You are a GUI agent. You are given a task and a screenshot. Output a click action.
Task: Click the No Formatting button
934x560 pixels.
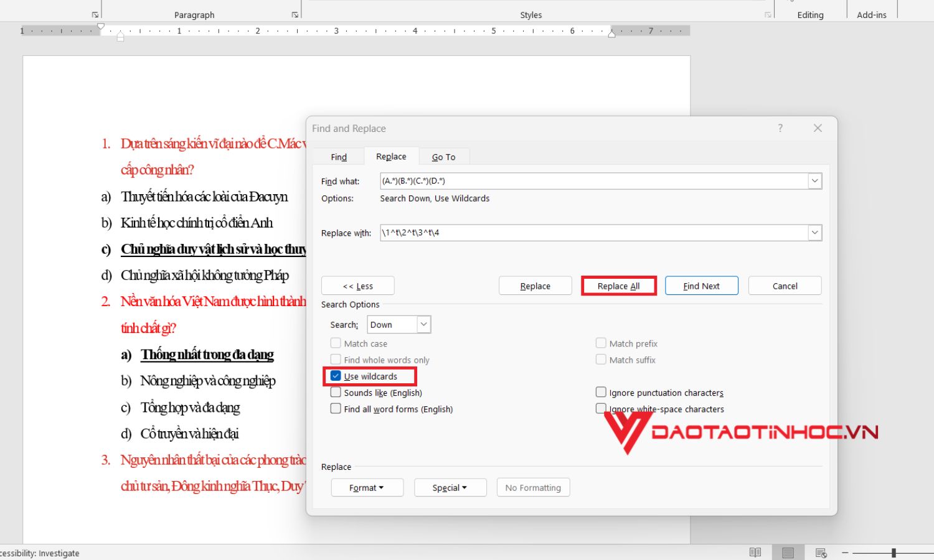click(x=534, y=488)
